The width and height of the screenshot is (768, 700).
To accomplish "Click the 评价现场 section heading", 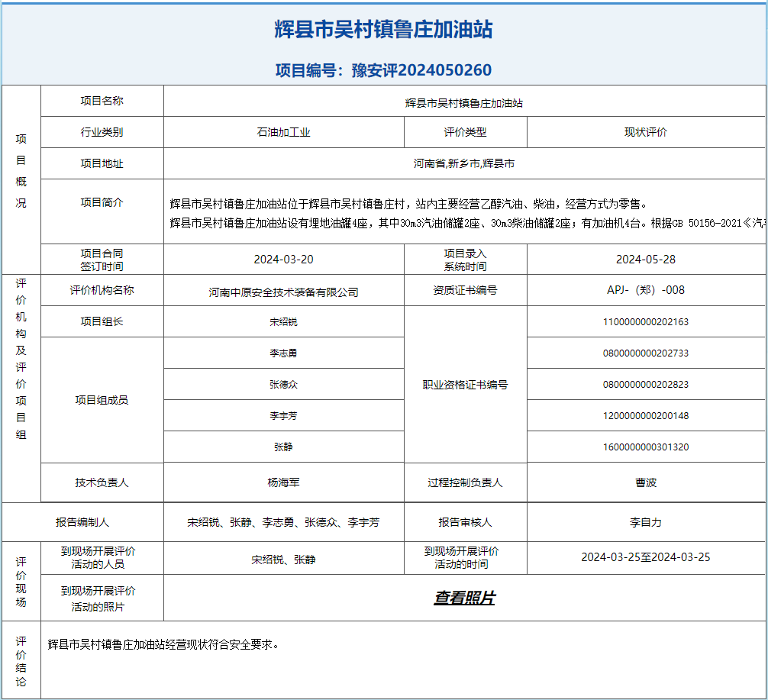I will [x=21, y=582].
